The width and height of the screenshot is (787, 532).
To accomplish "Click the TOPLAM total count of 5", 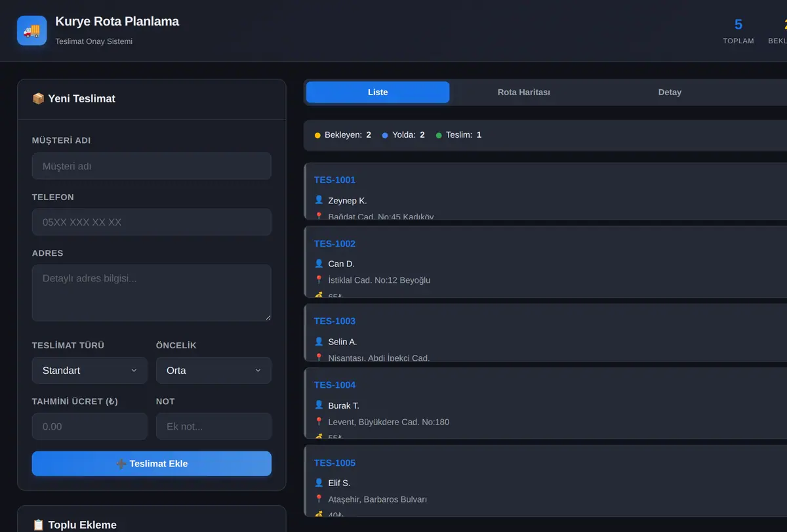I will (x=738, y=25).
